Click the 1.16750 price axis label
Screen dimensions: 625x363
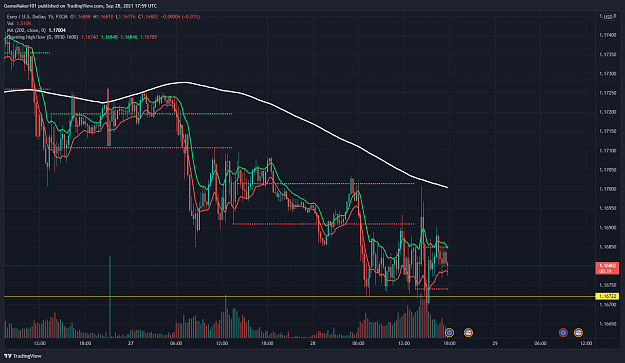pos(607,285)
